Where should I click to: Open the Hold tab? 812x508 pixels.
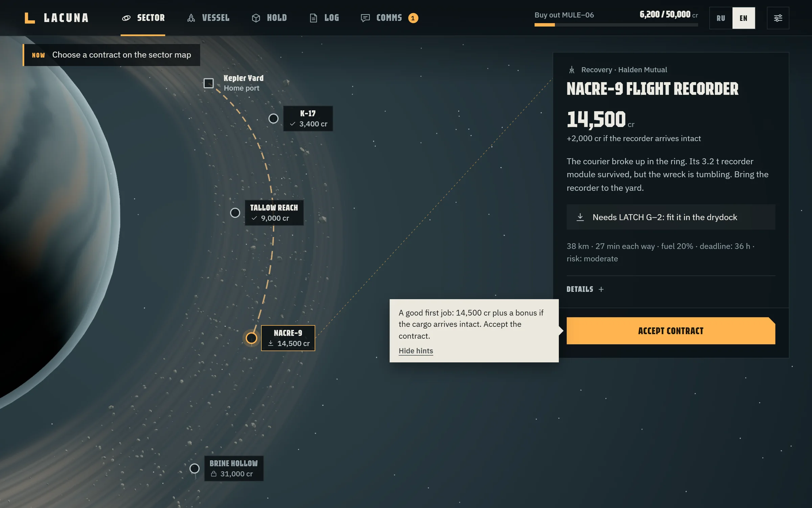(269, 18)
